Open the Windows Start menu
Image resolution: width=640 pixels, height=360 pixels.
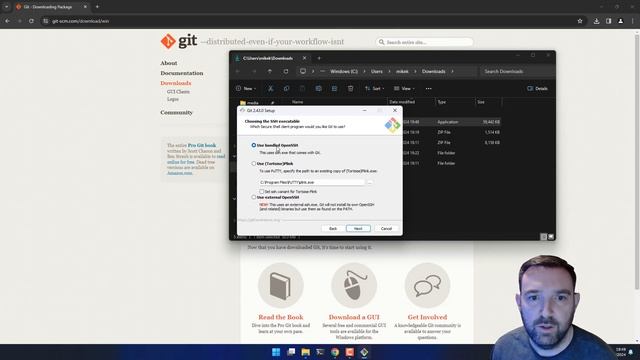tap(276, 352)
